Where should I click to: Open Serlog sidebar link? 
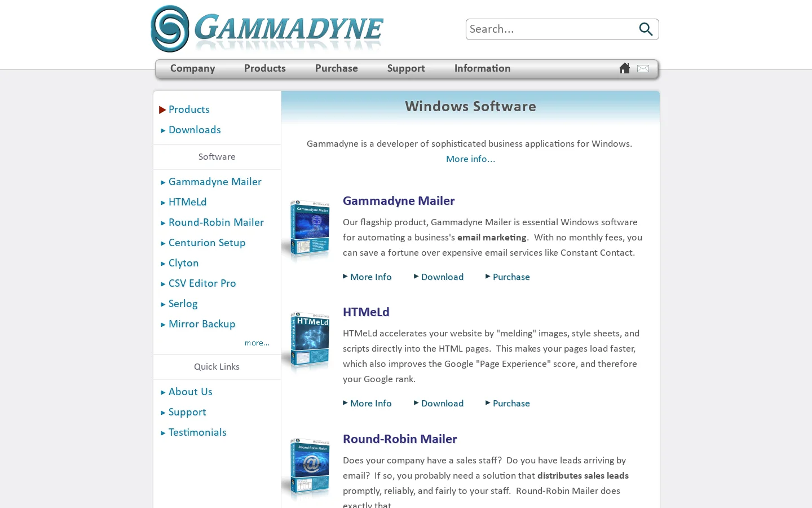point(183,304)
